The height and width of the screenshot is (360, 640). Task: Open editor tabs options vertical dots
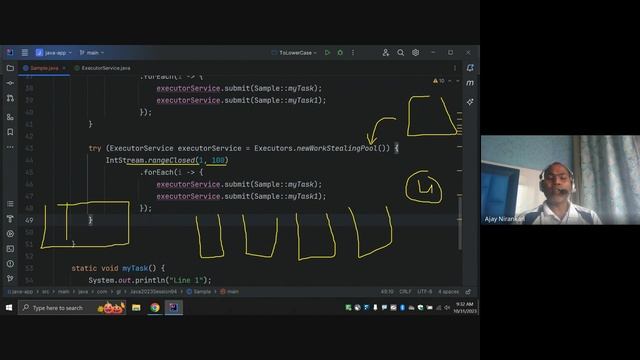[x=455, y=68]
